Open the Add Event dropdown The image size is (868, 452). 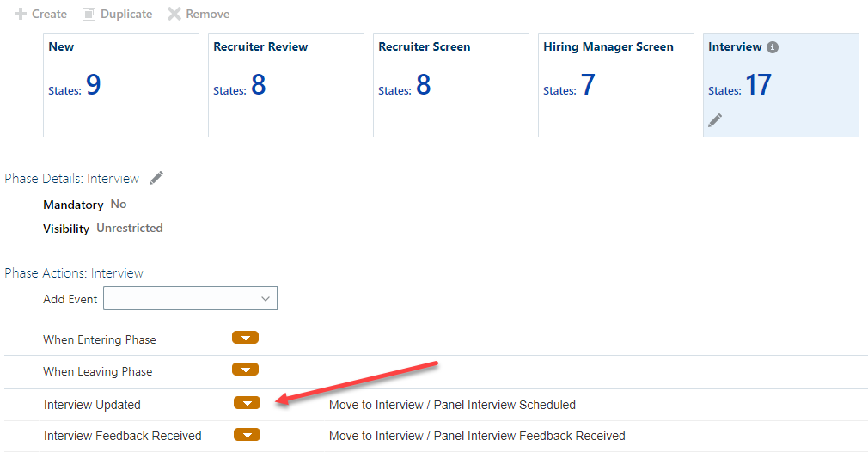click(190, 298)
